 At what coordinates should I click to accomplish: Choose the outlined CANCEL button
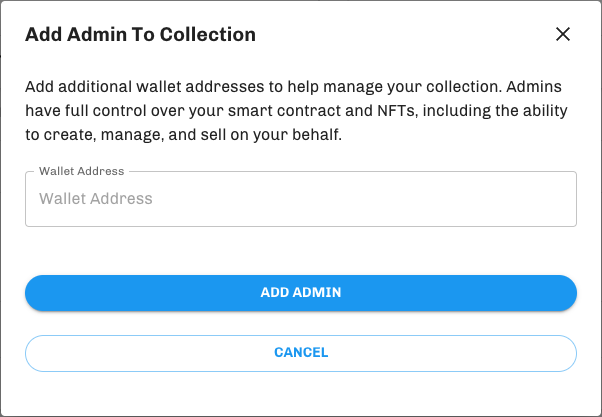(301, 353)
